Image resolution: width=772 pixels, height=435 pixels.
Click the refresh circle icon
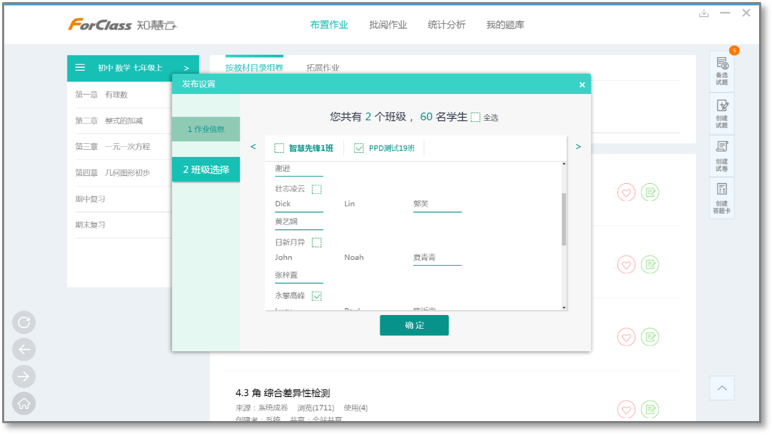pyautogui.click(x=24, y=323)
